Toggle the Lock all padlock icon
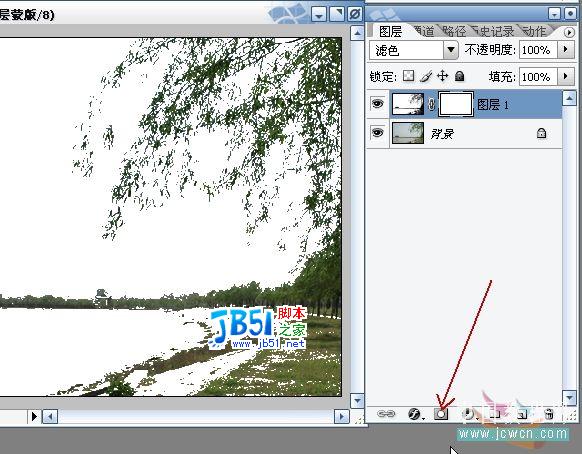The image size is (582, 454). pyautogui.click(x=460, y=76)
